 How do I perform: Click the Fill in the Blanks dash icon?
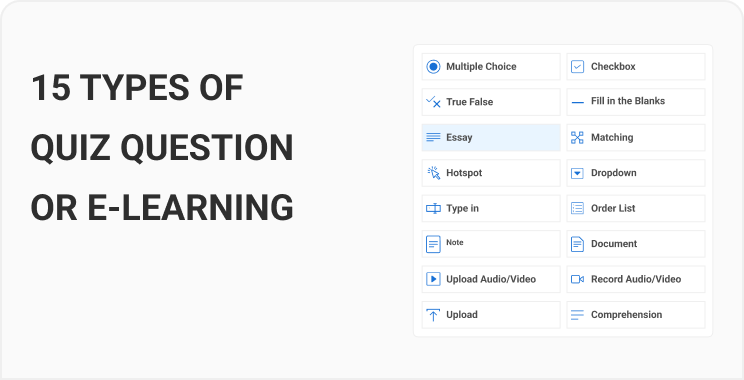tap(577, 102)
